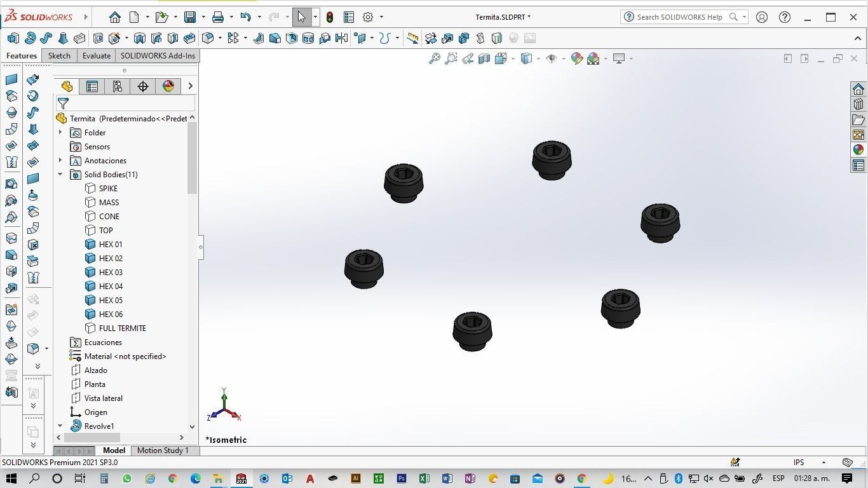
Task: Open Excel from the taskbar
Action: (x=424, y=478)
